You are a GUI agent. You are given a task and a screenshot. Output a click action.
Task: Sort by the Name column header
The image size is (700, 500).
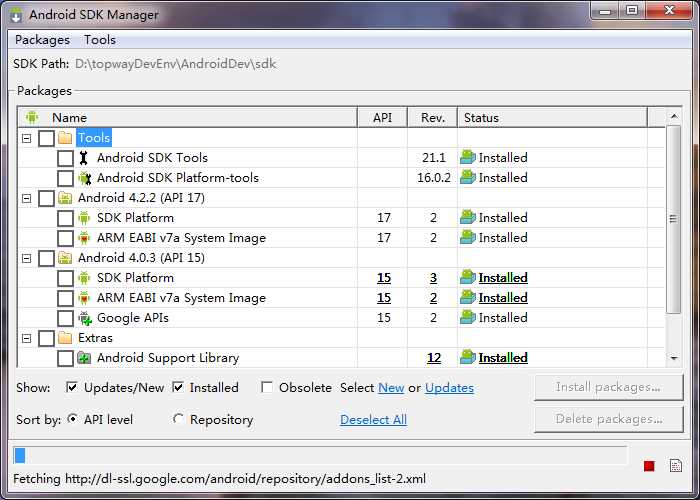pyautogui.click(x=188, y=117)
